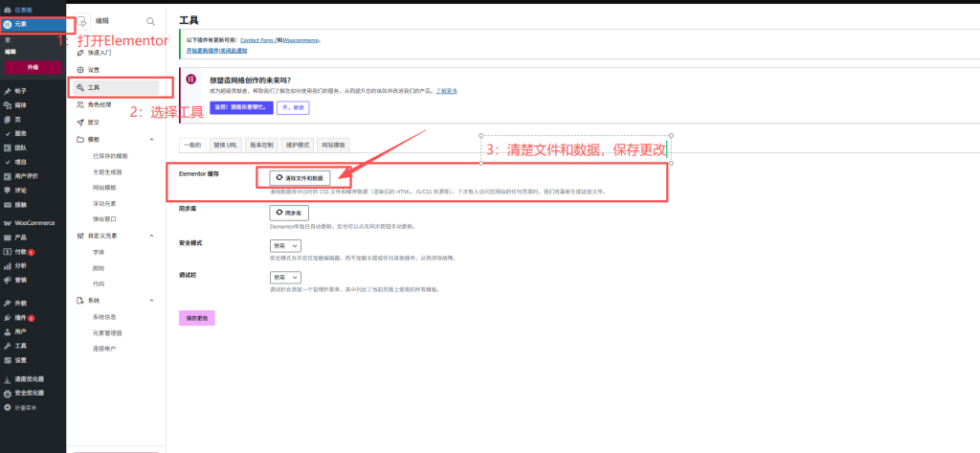Viewport: 980px width, 453px height.
Task: Click the Elementor editor logo icon
Action: point(82,21)
